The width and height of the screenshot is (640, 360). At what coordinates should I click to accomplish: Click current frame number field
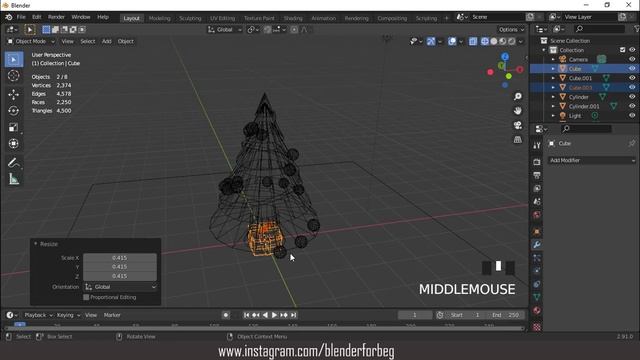click(415, 315)
